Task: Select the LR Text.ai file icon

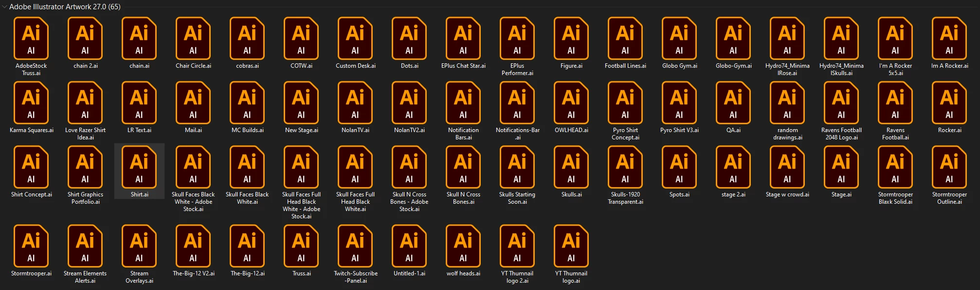Action: coord(139,102)
